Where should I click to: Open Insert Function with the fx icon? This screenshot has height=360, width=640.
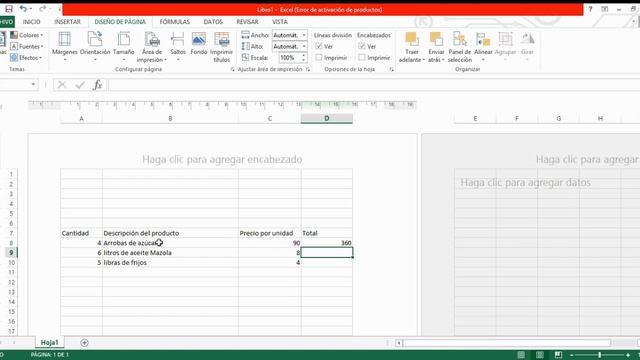(97, 85)
